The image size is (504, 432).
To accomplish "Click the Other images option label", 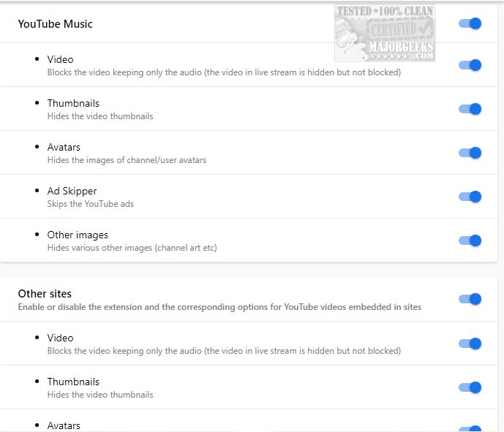I will [78, 235].
